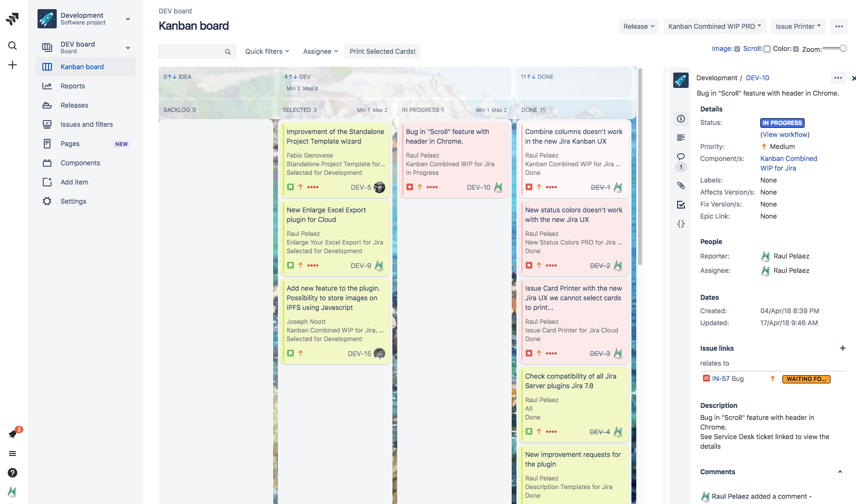Open the Release dropdown
Image resolution: width=856 pixels, height=504 pixels.
tap(639, 26)
